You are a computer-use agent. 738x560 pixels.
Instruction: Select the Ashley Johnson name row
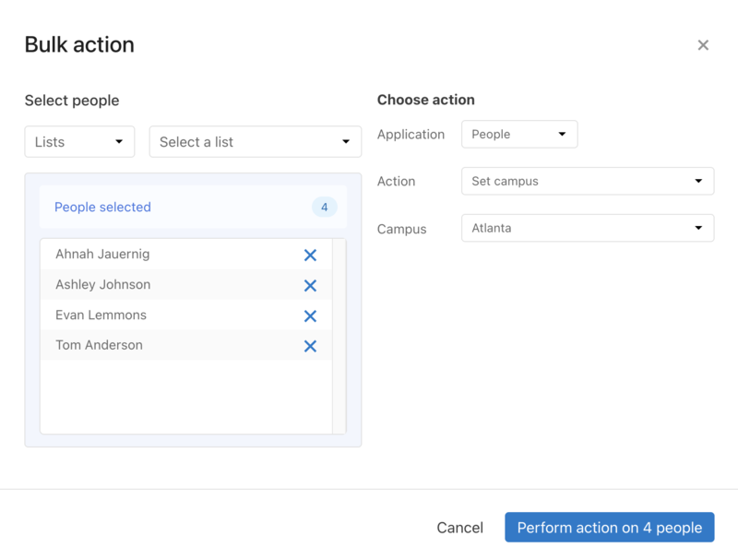(x=102, y=285)
